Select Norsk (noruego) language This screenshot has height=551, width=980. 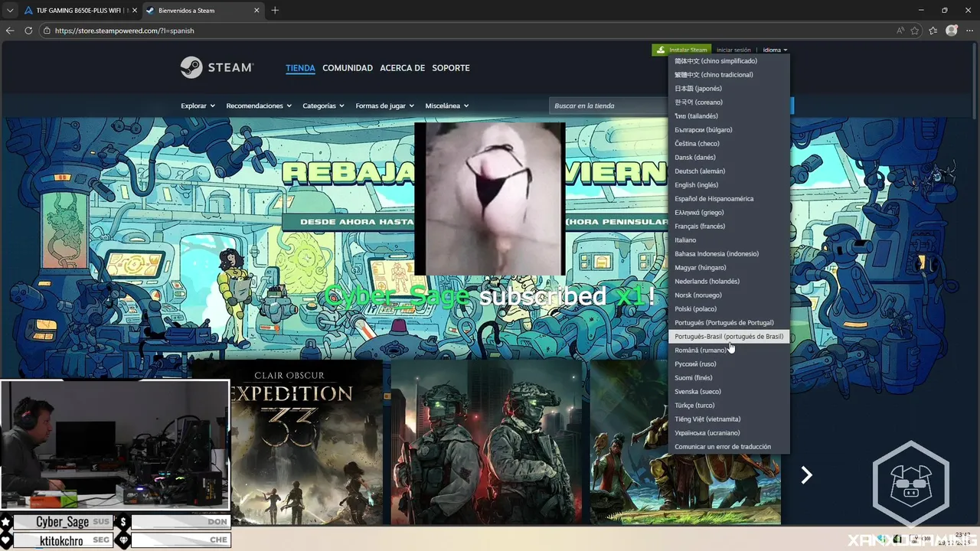(728, 295)
